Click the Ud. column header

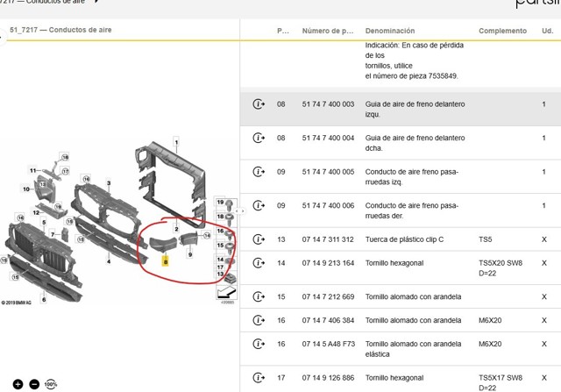click(x=547, y=31)
